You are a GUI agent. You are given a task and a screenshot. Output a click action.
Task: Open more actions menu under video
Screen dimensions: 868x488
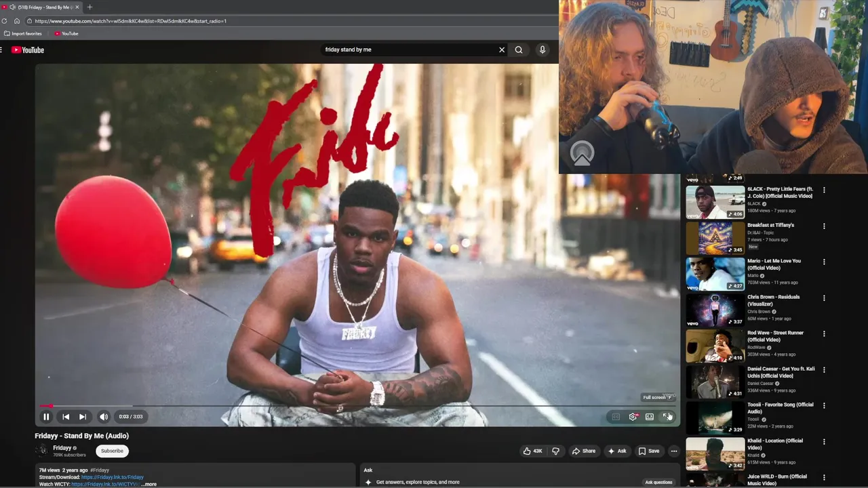(x=673, y=451)
